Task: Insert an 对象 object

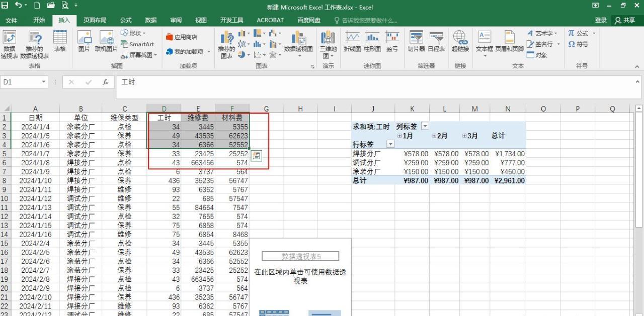Action: (x=537, y=55)
